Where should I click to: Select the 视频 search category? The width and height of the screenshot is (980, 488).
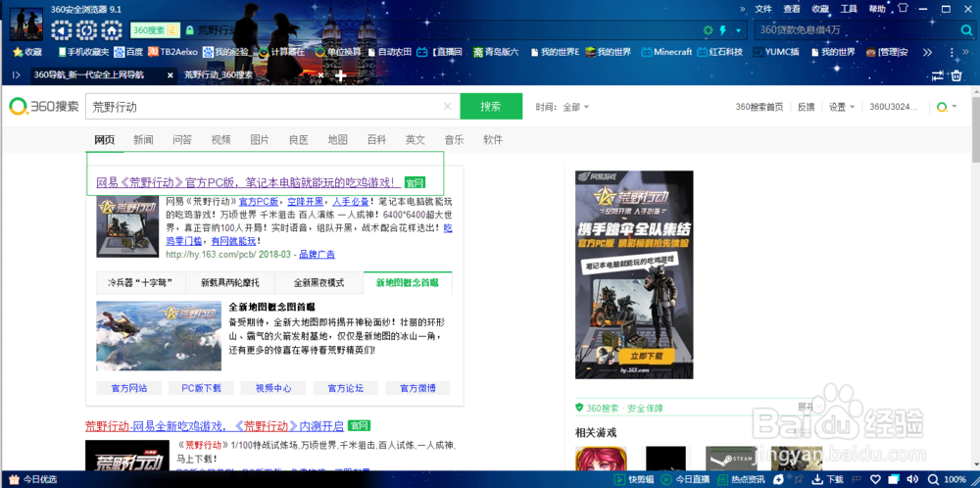[x=220, y=139]
